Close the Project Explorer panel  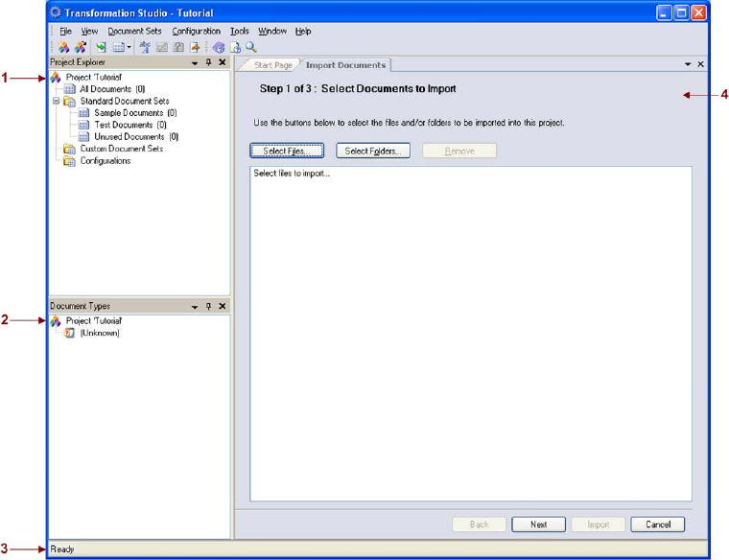click(223, 62)
